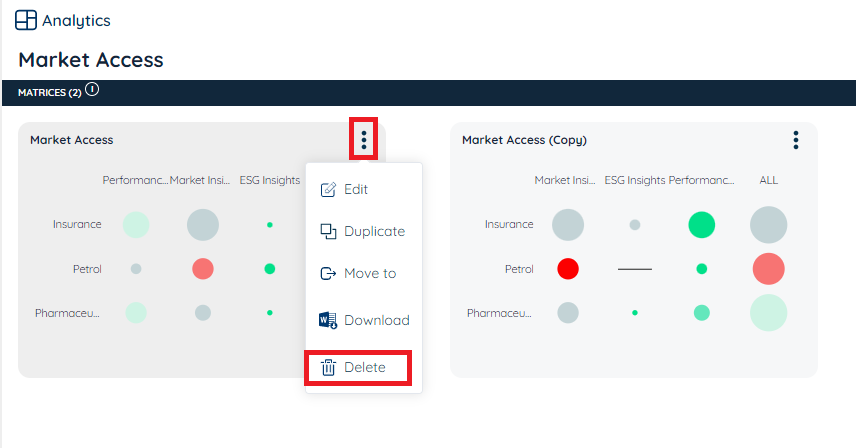This screenshot has height=448, width=856.
Task: Click the Analytics header text link
Action: 76,20
